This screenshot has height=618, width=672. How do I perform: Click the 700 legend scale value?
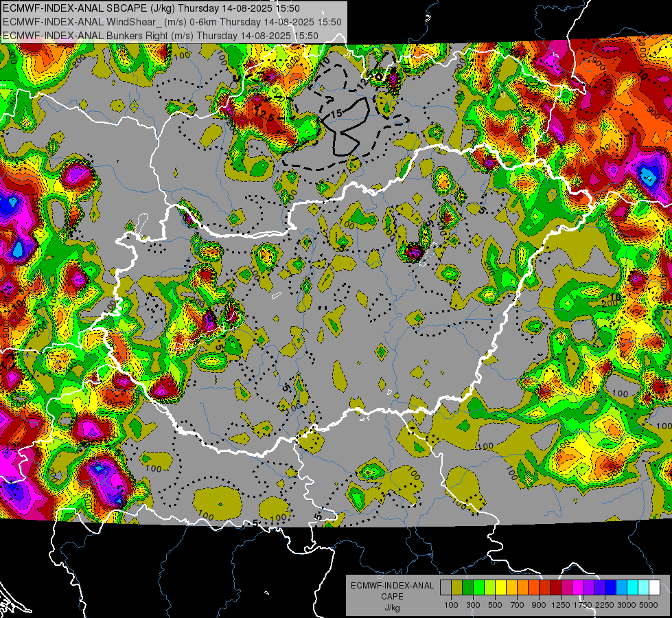point(517,605)
